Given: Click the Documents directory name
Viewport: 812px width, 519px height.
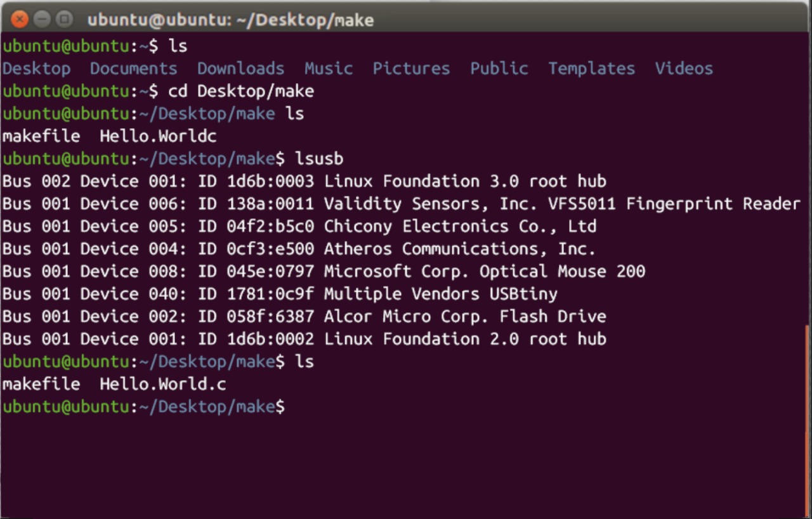Looking at the screenshot, I should [x=133, y=69].
